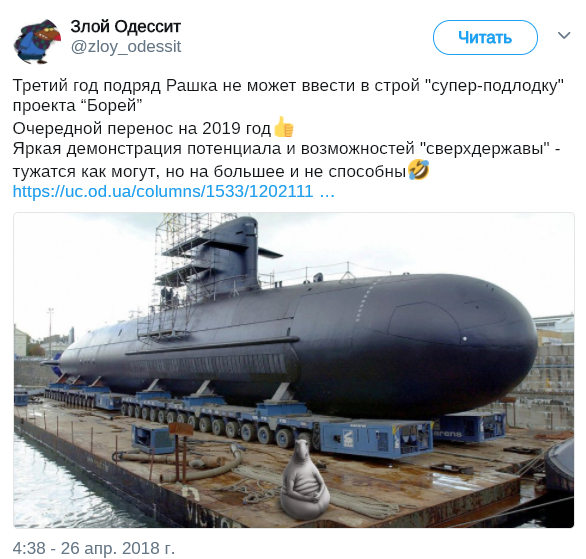Viewport: 586px width, 559px height.
Task: Click the thumbs-up emoji after 2019 год
Action: point(284,127)
